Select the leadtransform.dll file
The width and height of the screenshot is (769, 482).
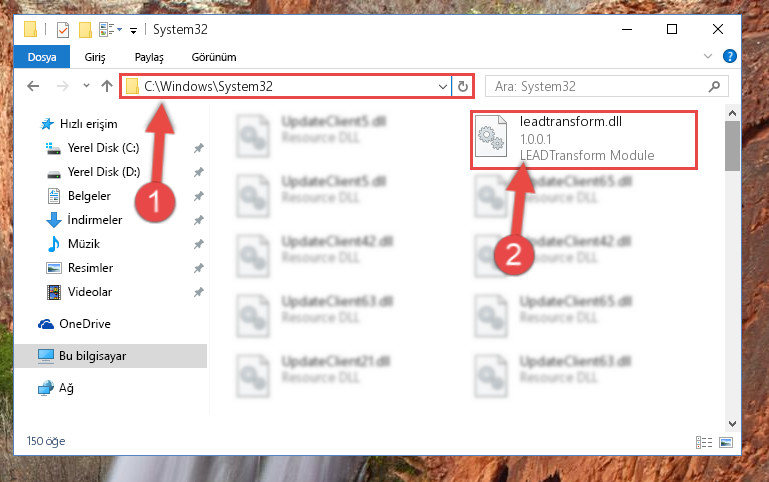pyautogui.click(x=584, y=140)
